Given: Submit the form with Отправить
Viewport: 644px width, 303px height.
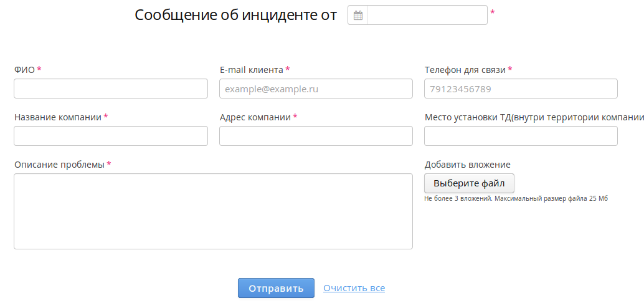Looking at the screenshot, I should tap(276, 288).
